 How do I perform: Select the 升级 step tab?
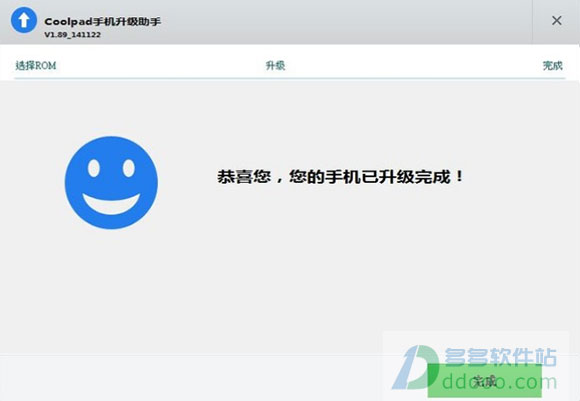(276, 66)
